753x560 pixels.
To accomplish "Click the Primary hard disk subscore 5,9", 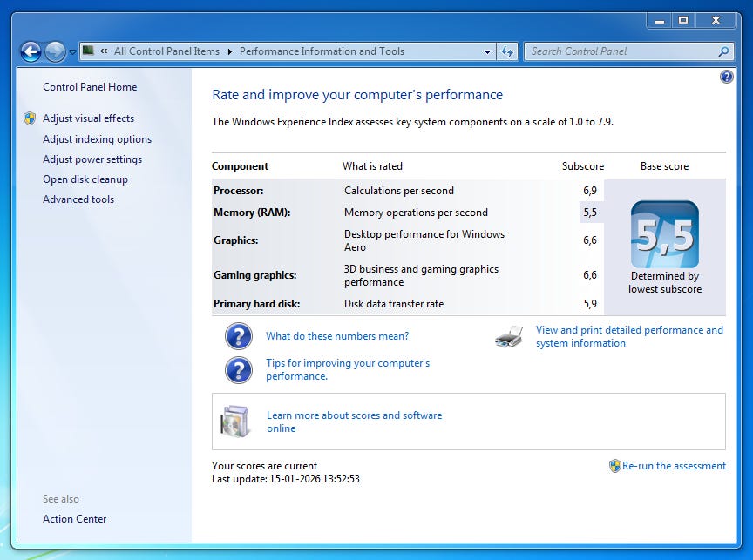I will click(590, 304).
